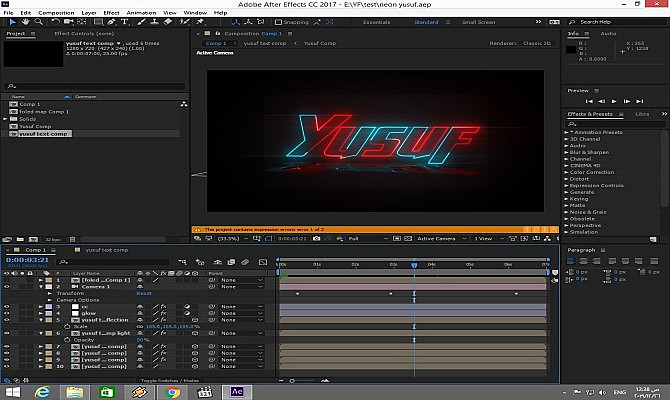Open Google Chrome from the taskbar
Screen dimensions: 670x400
coord(172,392)
